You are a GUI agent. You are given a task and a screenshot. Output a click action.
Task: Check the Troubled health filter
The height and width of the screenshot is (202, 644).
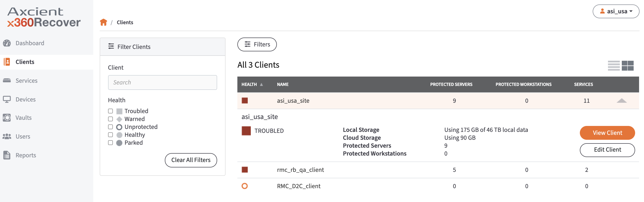tap(110, 111)
